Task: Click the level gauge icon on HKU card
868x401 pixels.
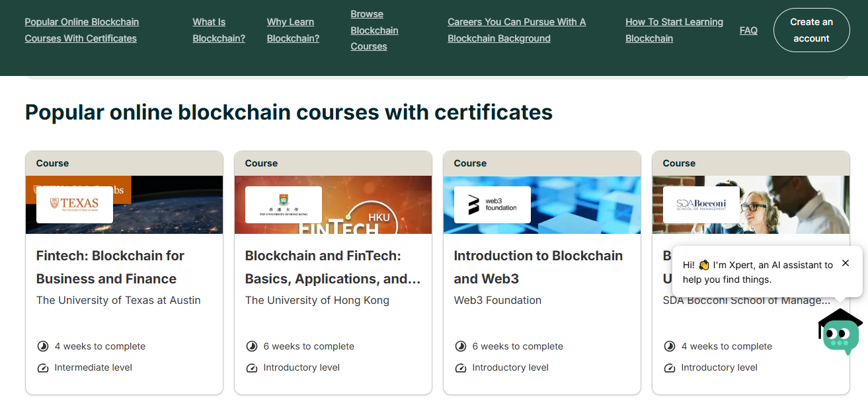Action: click(252, 368)
